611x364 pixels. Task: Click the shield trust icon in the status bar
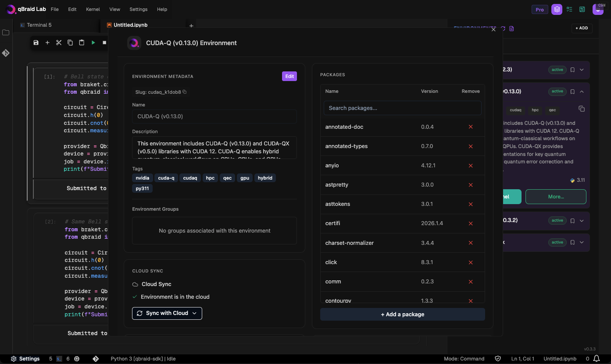tap(498, 359)
